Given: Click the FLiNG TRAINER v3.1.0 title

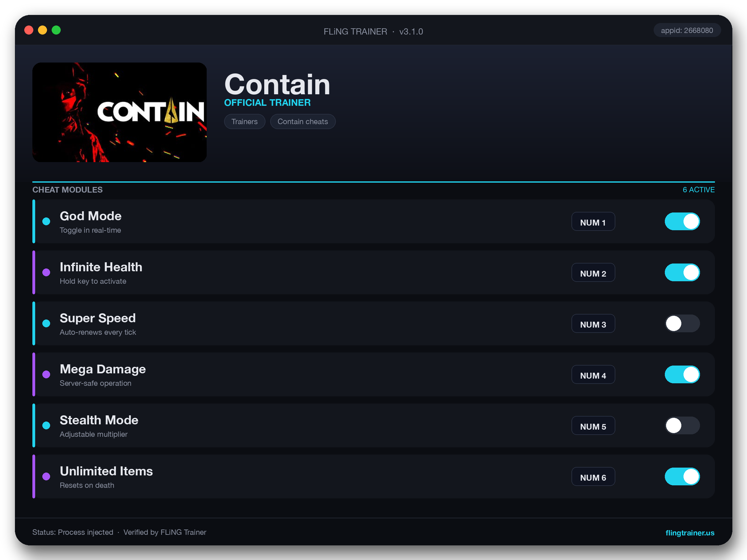Looking at the screenshot, I should pyautogui.click(x=373, y=31).
